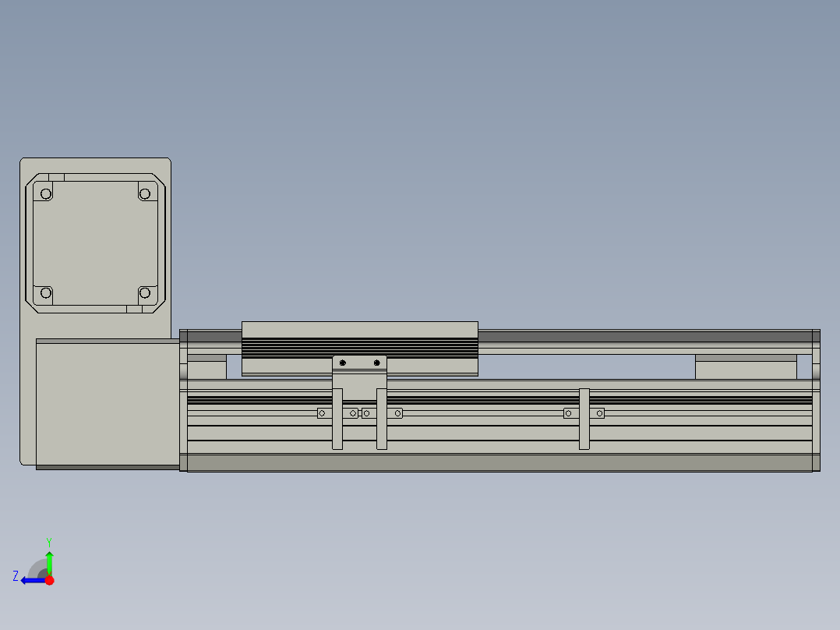Image resolution: width=840 pixels, height=630 pixels.
Task: Select the motor's bottom-left bolt hole
Action: [46, 292]
